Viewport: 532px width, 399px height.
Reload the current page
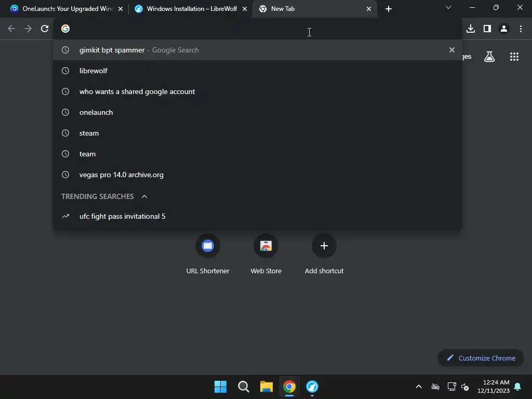pos(45,29)
